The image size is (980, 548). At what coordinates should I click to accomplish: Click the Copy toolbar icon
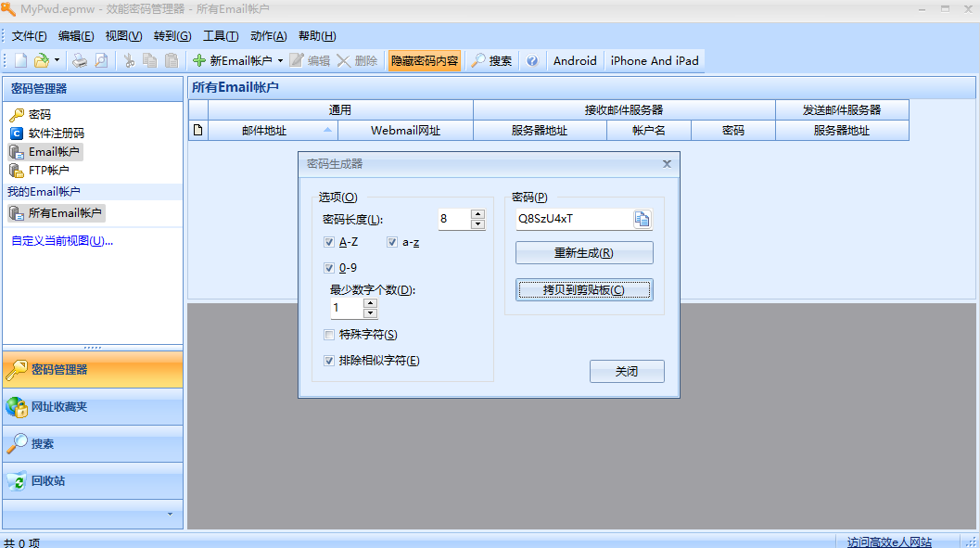[149, 60]
